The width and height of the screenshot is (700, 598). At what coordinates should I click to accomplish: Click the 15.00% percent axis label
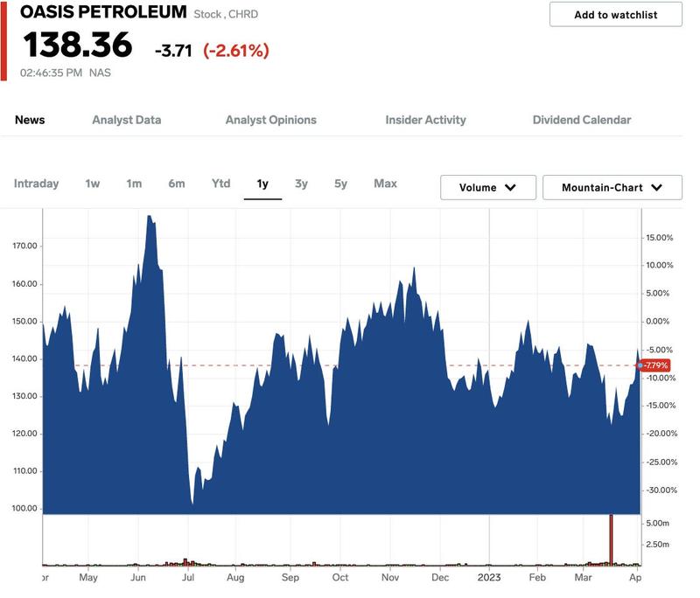point(660,238)
